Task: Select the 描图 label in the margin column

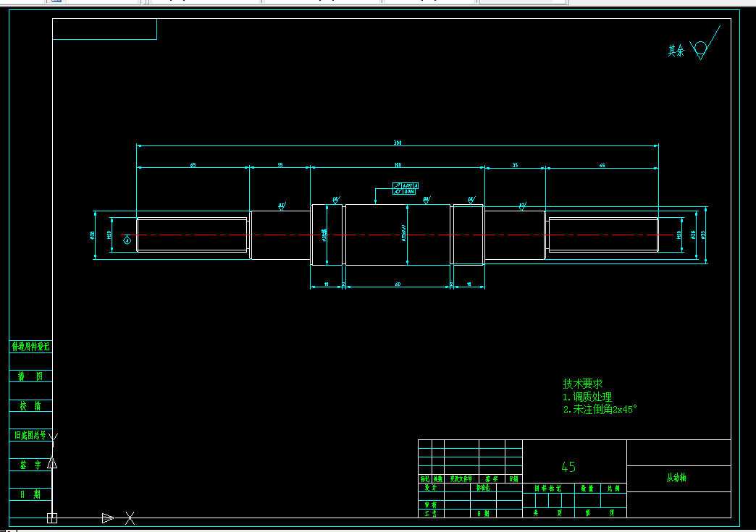Action: pyautogui.click(x=30, y=376)
